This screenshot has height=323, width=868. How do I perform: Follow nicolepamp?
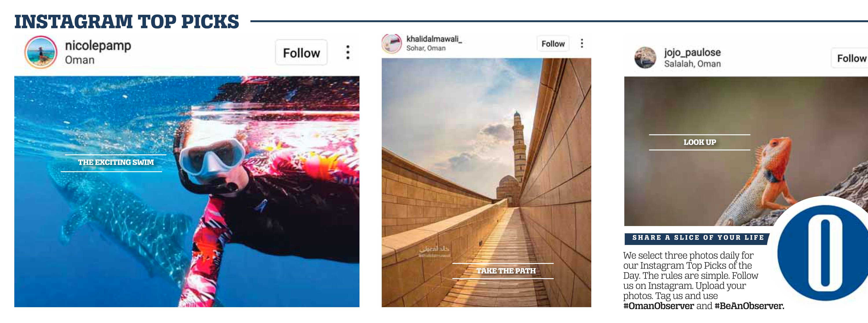(301, 53)
